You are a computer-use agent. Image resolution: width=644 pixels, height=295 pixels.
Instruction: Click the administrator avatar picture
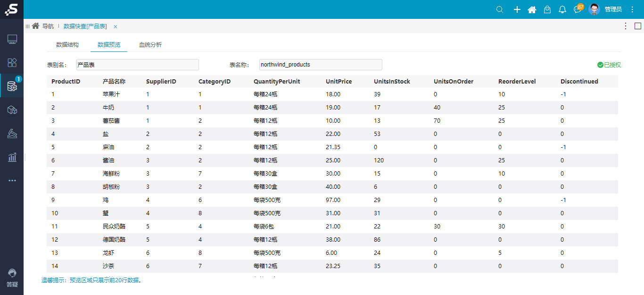pos(594,9)
